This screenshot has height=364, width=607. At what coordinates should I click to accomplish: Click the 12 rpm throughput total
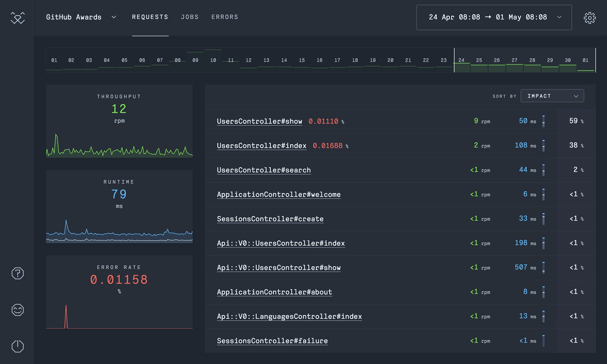pyautogui.click(x=119, y=109)
